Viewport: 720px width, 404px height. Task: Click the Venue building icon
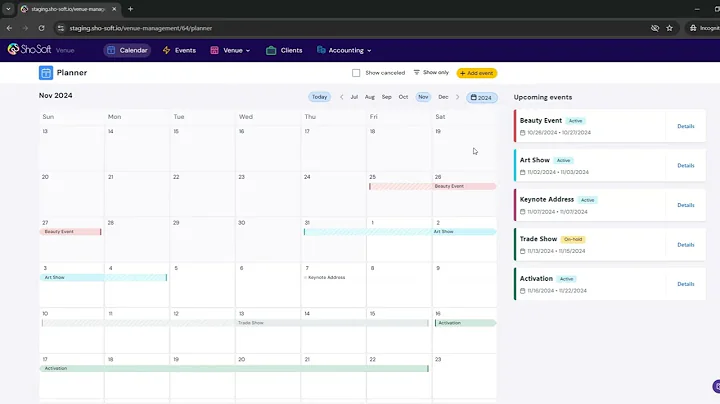[x=214, y=50]
